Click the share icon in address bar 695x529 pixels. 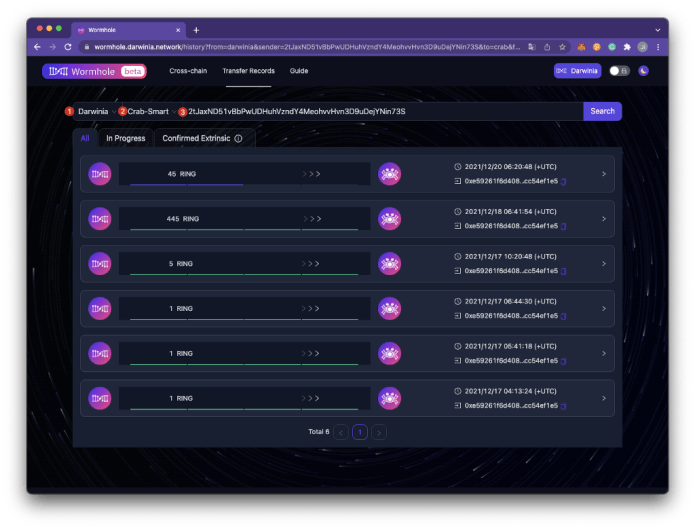pyautogui.click(x=547, y=47)
